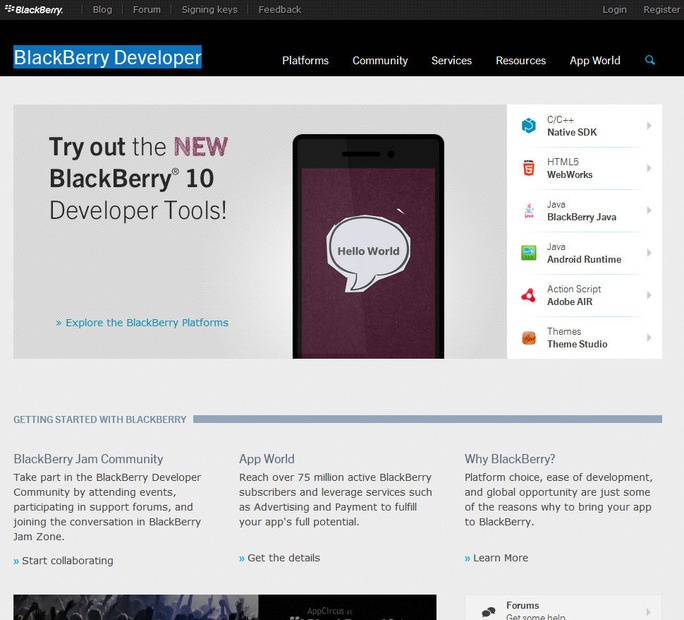Click the Theme Studio label

click(577, 344)
